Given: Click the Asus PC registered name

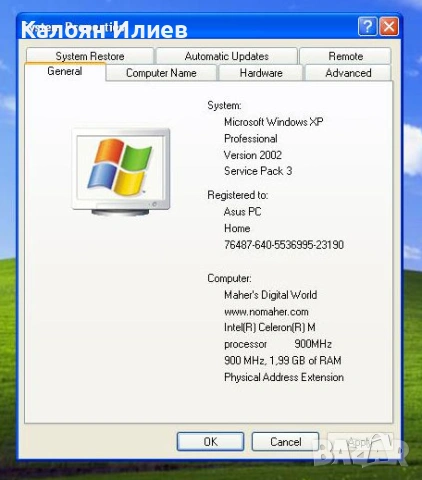Looking at the screenshot, I should coord(242,211).
